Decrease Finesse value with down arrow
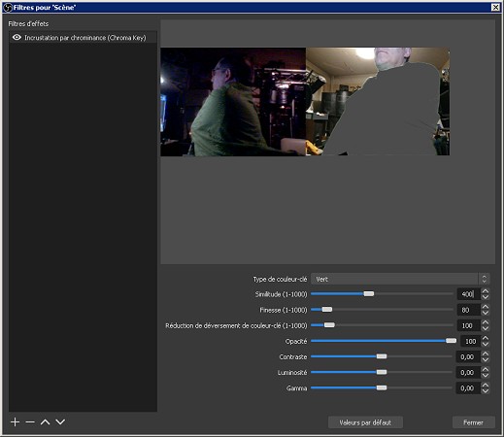This screenshot has width=504, height=437. (485, 313)
